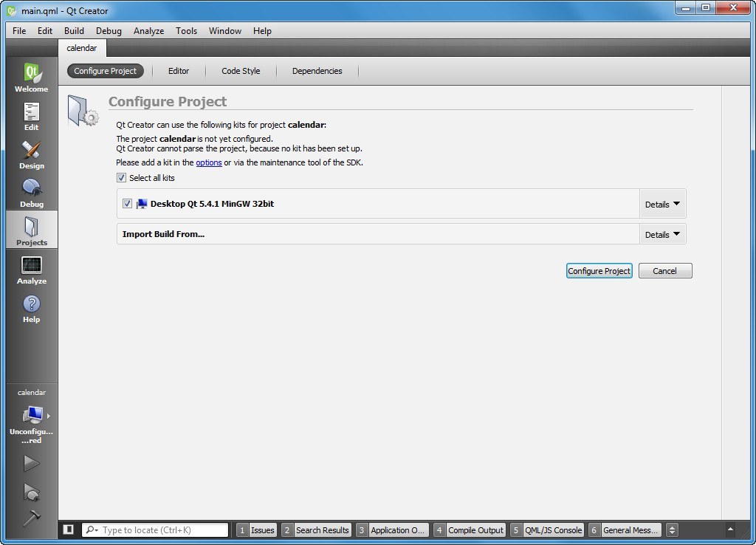Screen dimensions: 756x545
Task: Switch to the Dependencies tab
Action: pos(317,71)
